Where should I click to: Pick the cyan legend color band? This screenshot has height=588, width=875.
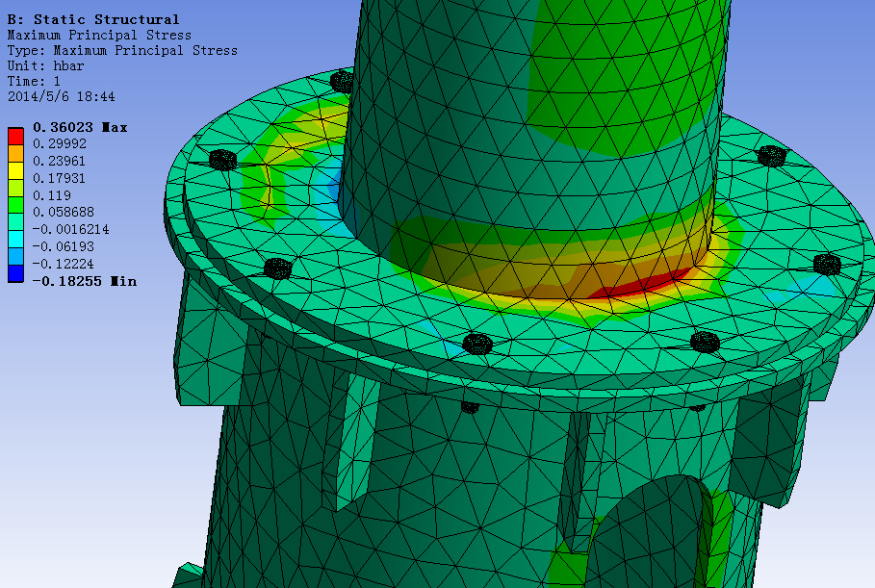[15, 240]
